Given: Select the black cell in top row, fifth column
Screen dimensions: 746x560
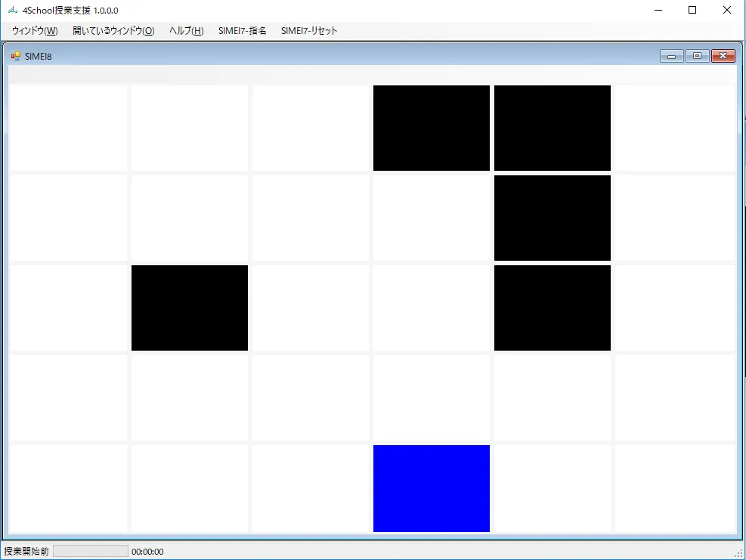Looking at the screenshot, I should pos(553,128).
